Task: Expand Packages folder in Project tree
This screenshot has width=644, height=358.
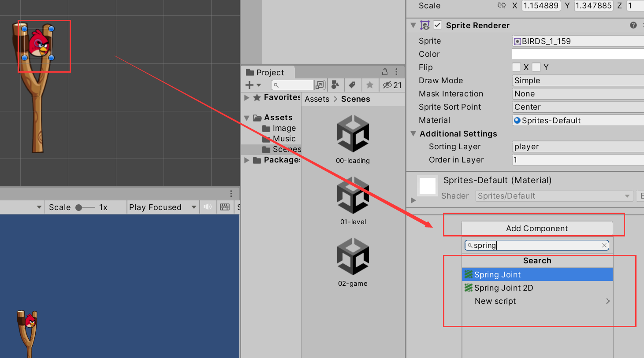Action: [247, 160]
